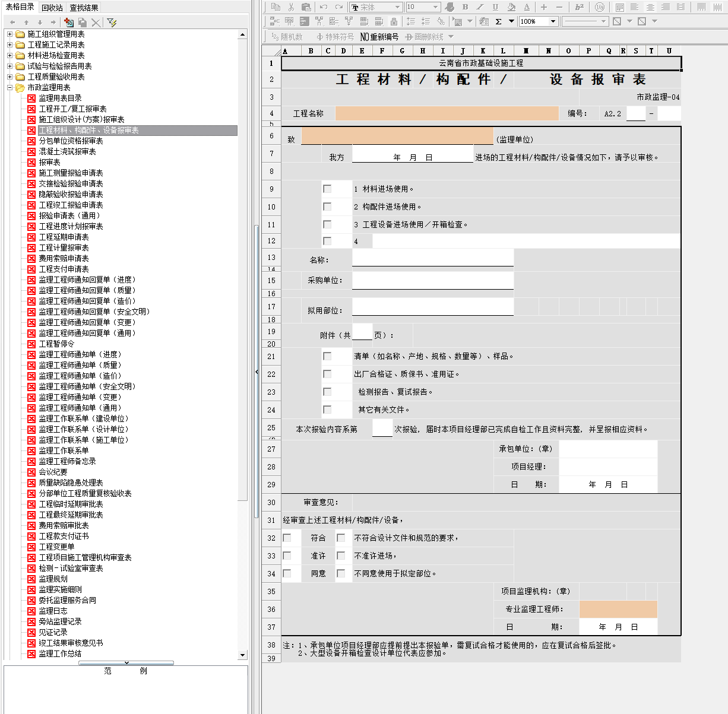Check the 工程设备进场使用/开箱检查 checkbox

click(x=327, y=224)
